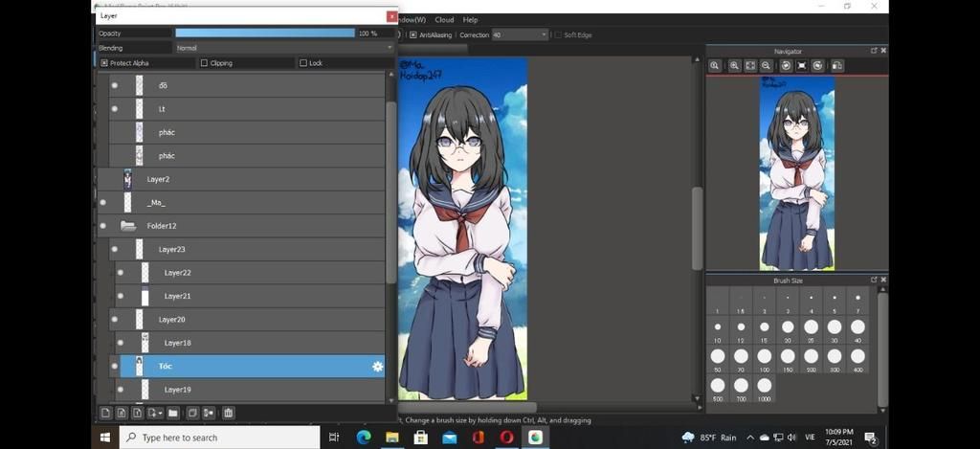
Task: Undock the Navigator panel
Action: (874, 52)
